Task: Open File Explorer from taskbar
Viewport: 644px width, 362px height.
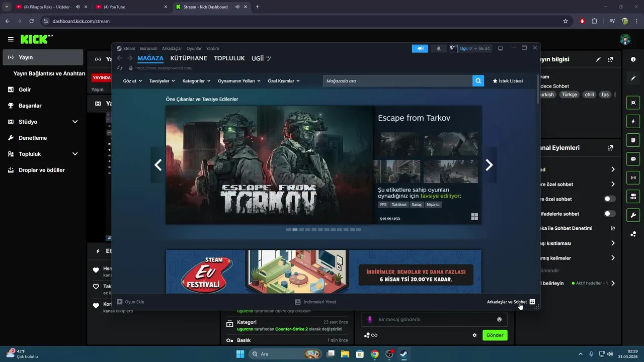Action: click(x=345, y=354)
